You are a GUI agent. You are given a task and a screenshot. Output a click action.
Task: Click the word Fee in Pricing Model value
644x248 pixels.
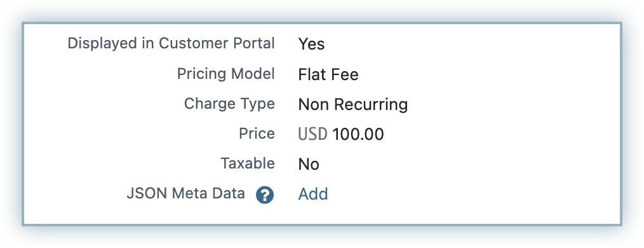(x=345, y=74)
